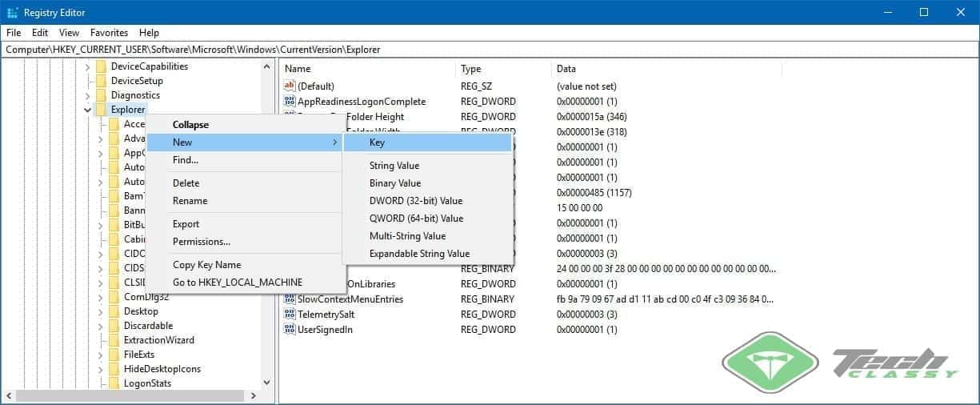
Task: Click the HideDesktopIcons folder icon
Action: (x=114, y=369)
